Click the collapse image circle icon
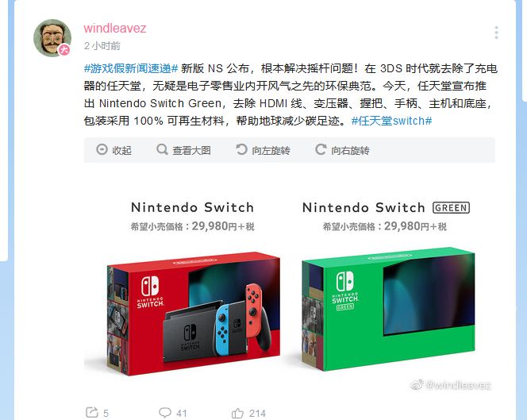 pyautogui.click(x=102, y=149)
